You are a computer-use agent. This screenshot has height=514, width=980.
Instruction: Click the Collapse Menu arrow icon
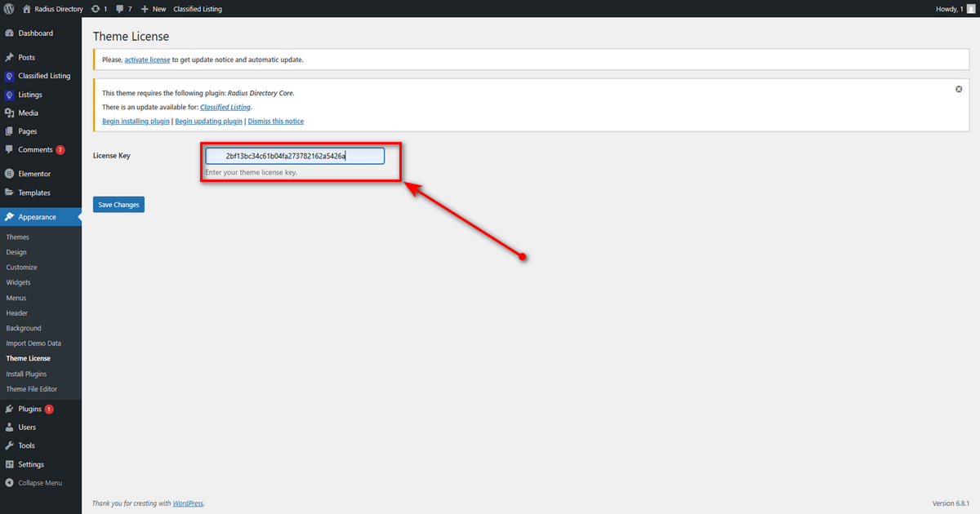pyautogui.click(x=9, y=483)
